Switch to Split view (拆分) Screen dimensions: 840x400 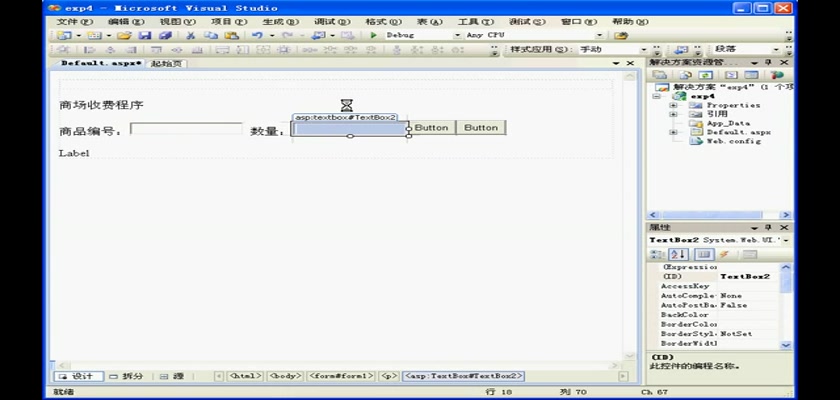point(127,377)
